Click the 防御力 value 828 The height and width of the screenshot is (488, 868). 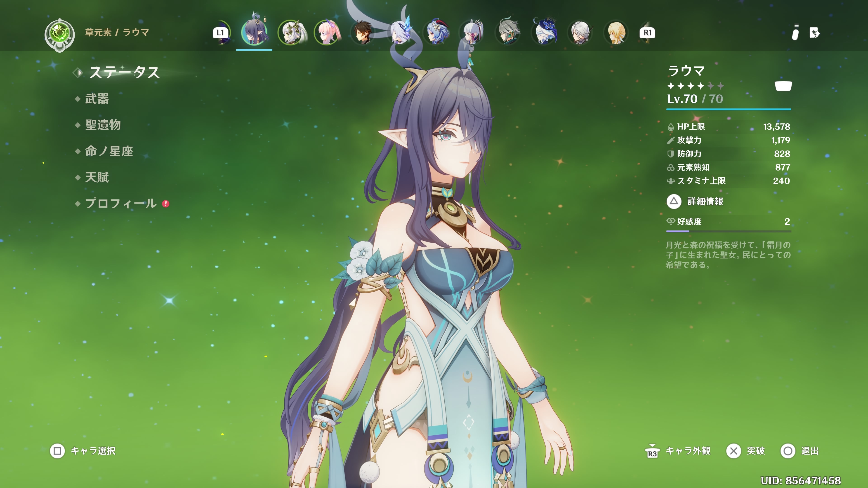(782, 154)
